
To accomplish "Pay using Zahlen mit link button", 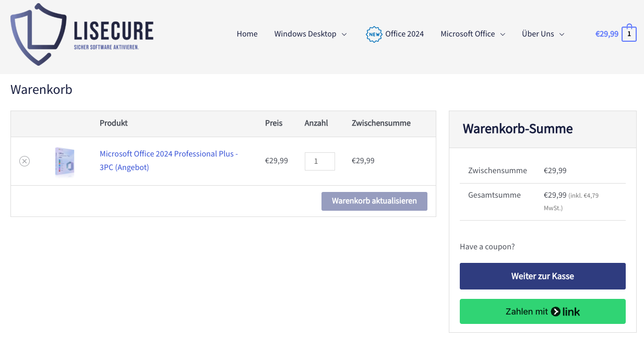I will (x=543, y=311).
